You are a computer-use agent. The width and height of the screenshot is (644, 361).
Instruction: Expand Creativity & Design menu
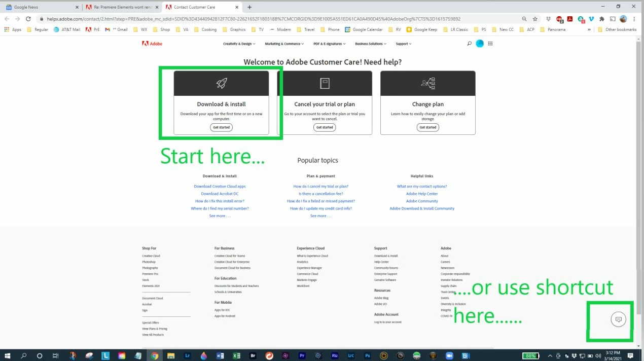pyautogui.click(x=238, y=44)
